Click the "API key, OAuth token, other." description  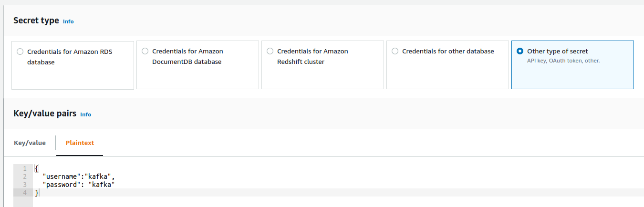point(563,61)
